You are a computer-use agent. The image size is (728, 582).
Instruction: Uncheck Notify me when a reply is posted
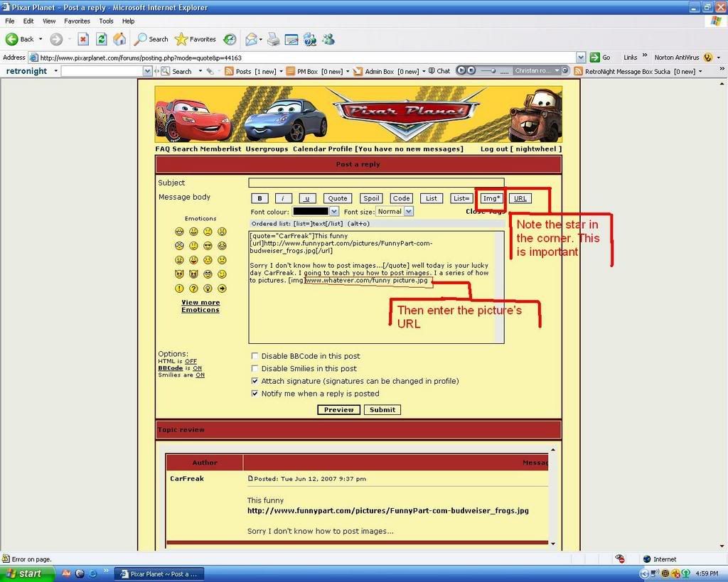click(x=255, y=394)
